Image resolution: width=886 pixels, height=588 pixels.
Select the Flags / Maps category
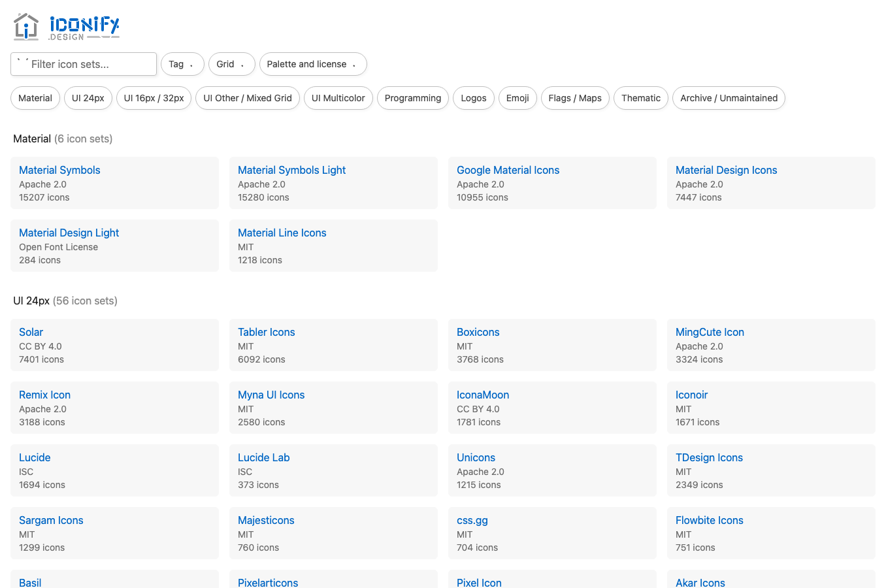point(575,97)
